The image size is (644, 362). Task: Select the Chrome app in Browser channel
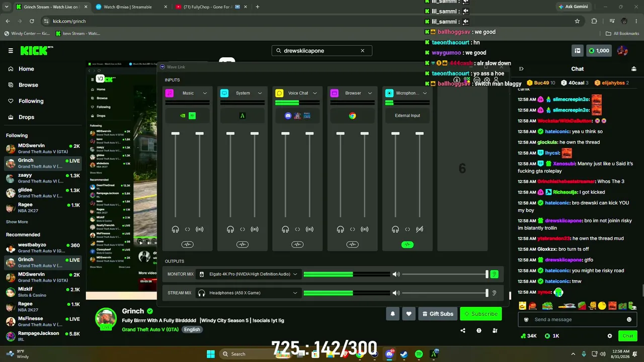pyautogui.click(x=352, y=116)
